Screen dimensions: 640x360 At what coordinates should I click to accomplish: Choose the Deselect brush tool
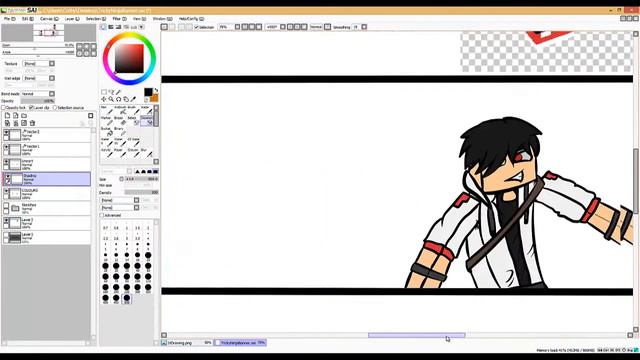146,121
